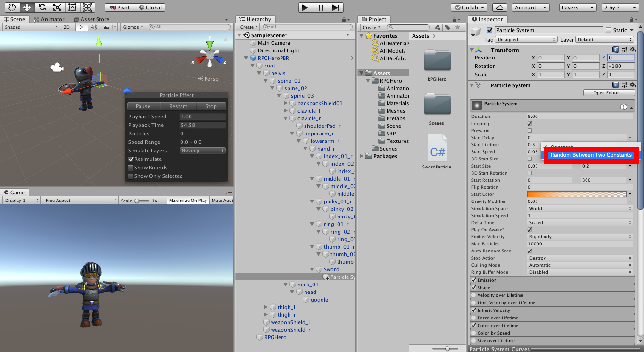
Task: Open the Gizmos dropdown
Action: (133, 27)
